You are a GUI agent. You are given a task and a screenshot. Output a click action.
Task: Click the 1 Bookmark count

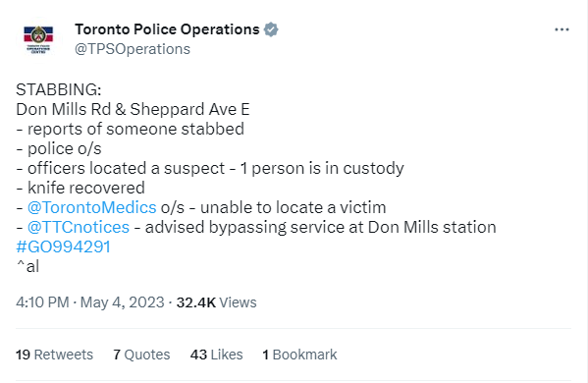click(x=299, y=355)
